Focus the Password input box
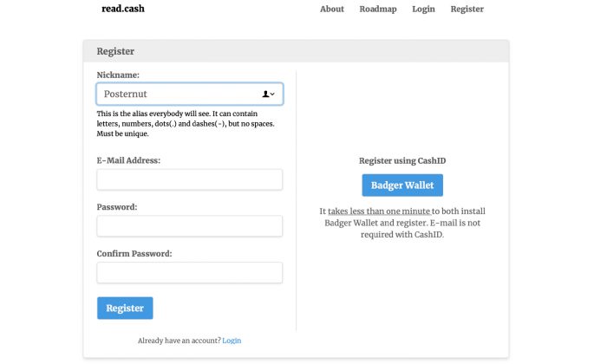 click(190, 226)
